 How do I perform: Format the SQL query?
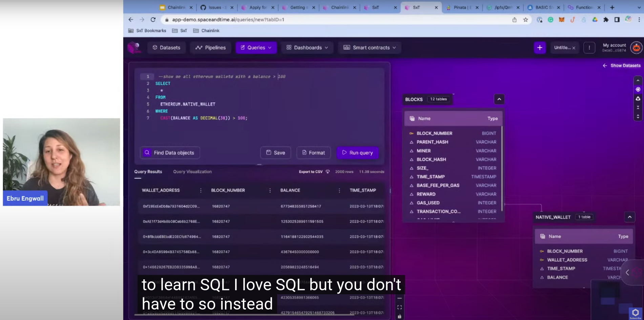[314, 153]
